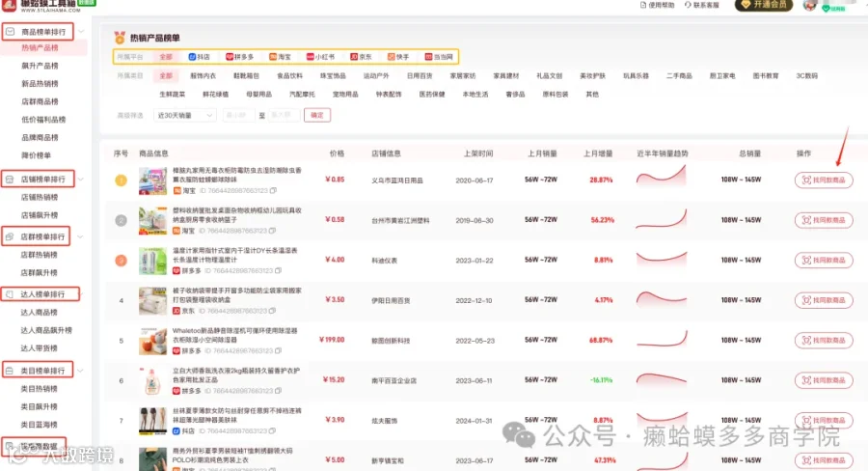Screen dimensions: 868x471
Task: Filter by 淘宝 platform
Action: click(280, 57)
